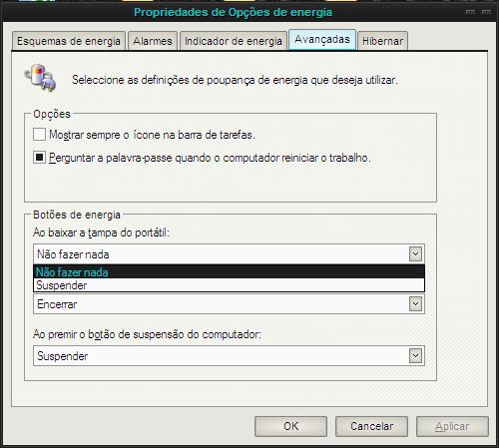Screen dimensions: 499x448
Task: Click the 'Ao premir o botão de suspensão' label
Action: (147, 334)
